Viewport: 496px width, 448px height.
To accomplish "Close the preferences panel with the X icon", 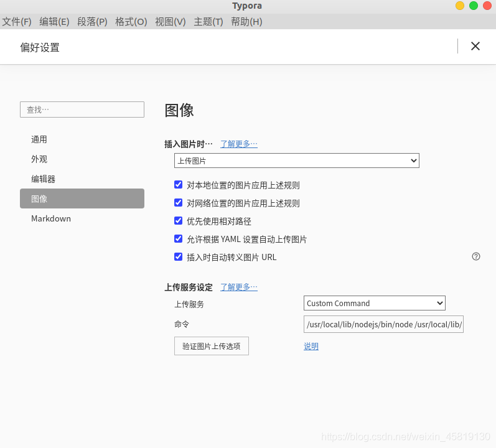I will 475,46.
